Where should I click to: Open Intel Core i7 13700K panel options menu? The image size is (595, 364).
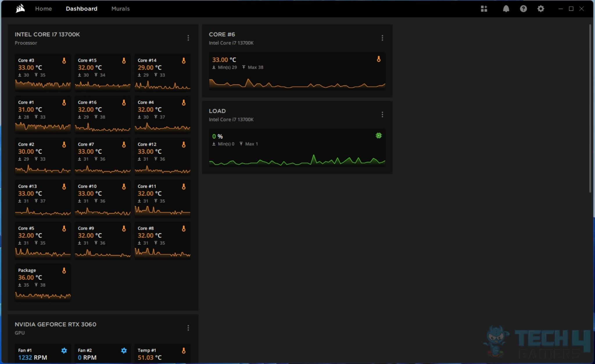click(x=188, y=38)
